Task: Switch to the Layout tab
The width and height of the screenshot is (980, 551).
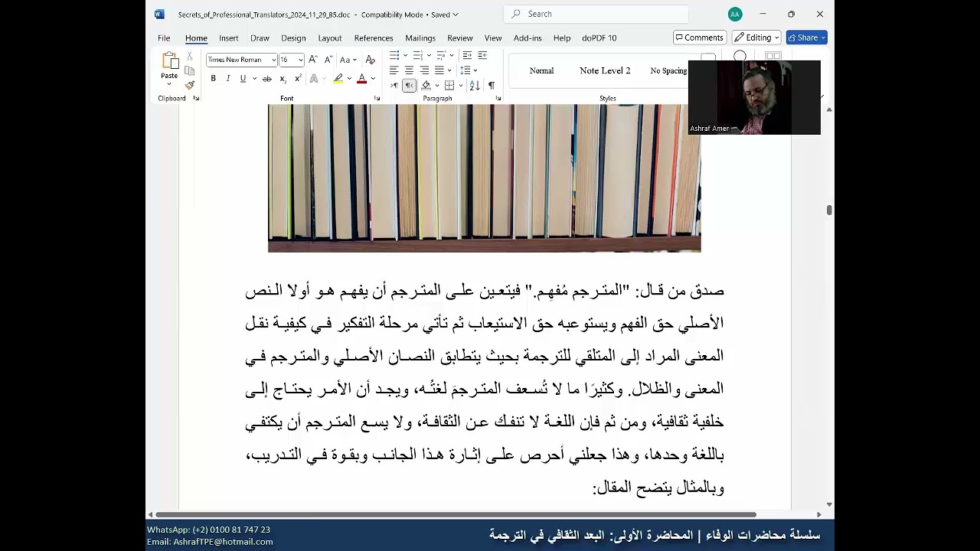Action: click(x=330, y=37)
